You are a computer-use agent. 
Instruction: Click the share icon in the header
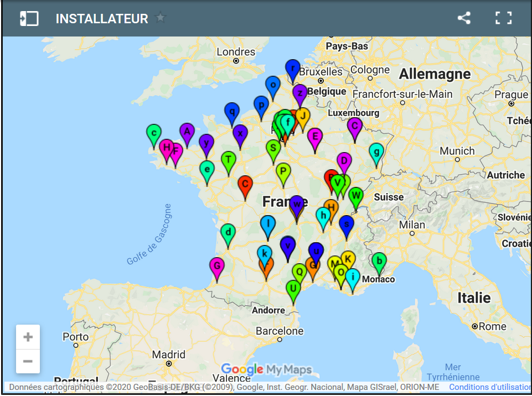click(463, 18)
